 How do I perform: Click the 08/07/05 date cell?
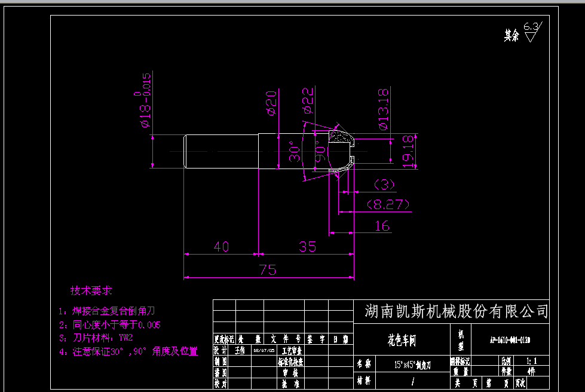tap(264, 351)
